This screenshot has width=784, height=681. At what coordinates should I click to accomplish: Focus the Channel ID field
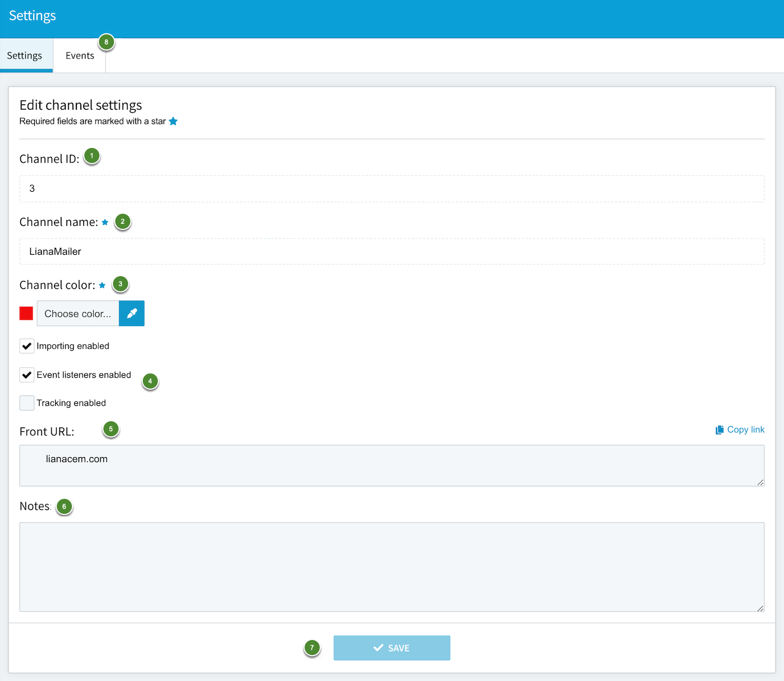392,188
